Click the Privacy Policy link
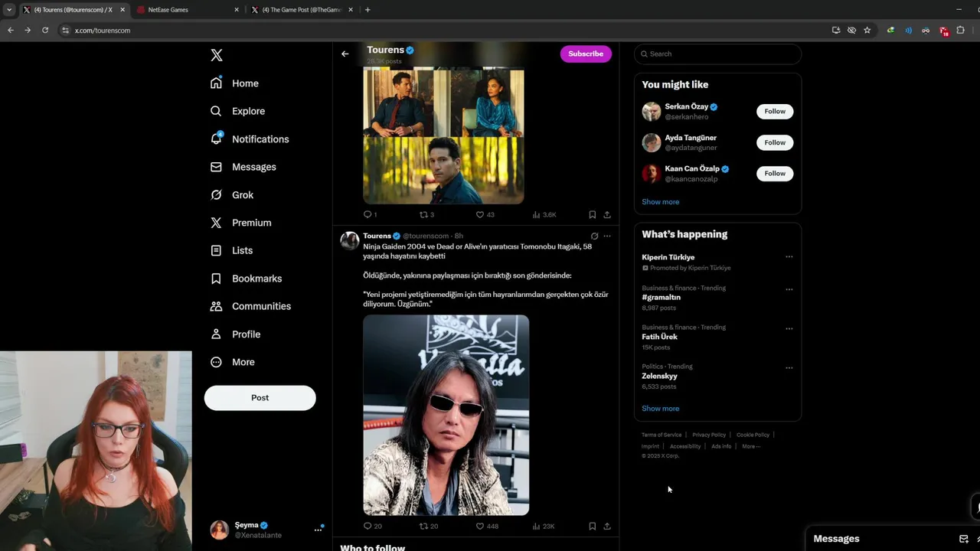 pos(709,435)
